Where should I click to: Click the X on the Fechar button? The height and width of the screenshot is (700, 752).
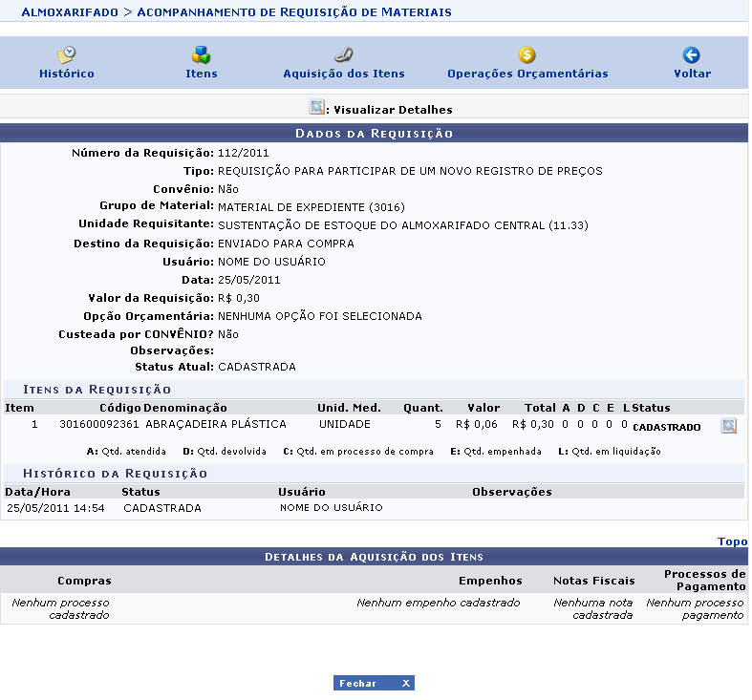pos(406,683)
